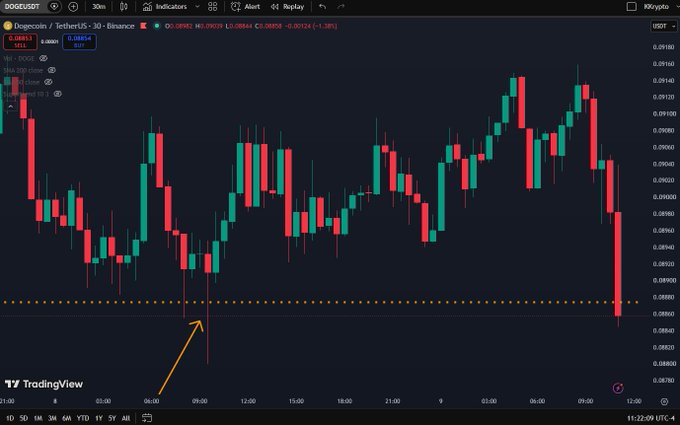The image size is (680, 425).
Task: Select the layout square icon
Action: coord(632,7)
